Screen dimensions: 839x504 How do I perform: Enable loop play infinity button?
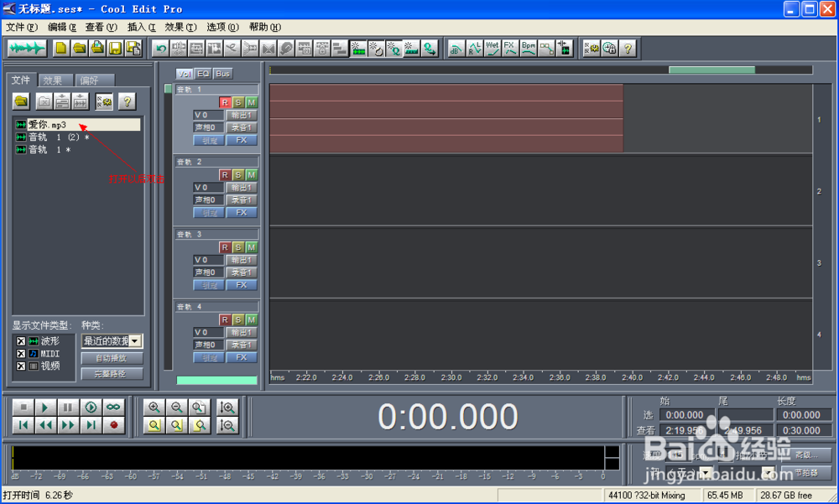coord(113,408)
